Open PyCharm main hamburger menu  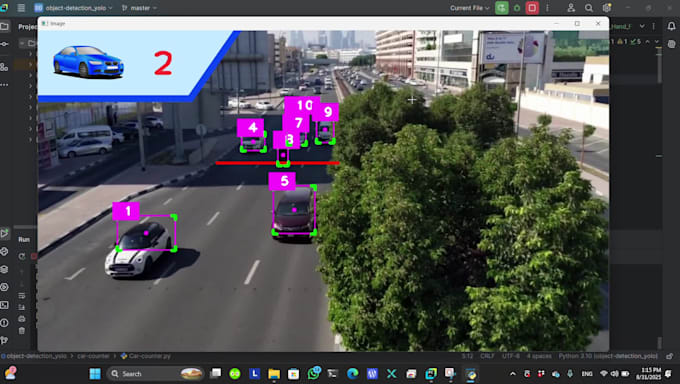[x=21, y=8]
